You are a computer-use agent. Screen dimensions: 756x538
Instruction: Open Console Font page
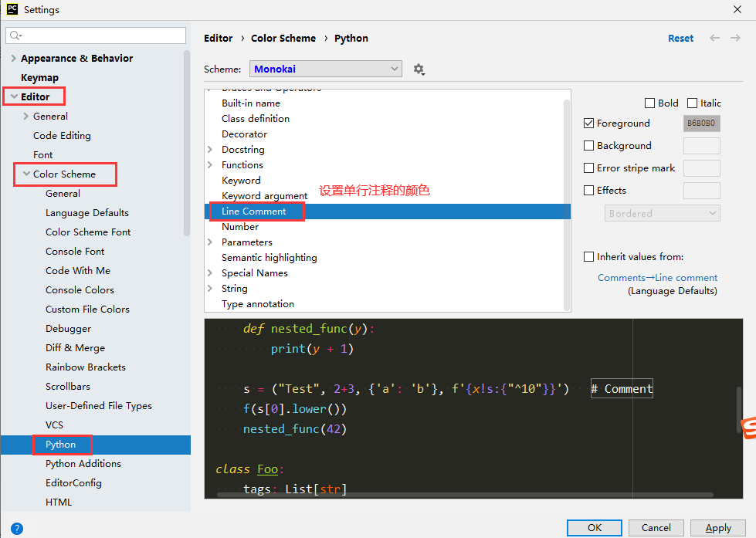75,251
